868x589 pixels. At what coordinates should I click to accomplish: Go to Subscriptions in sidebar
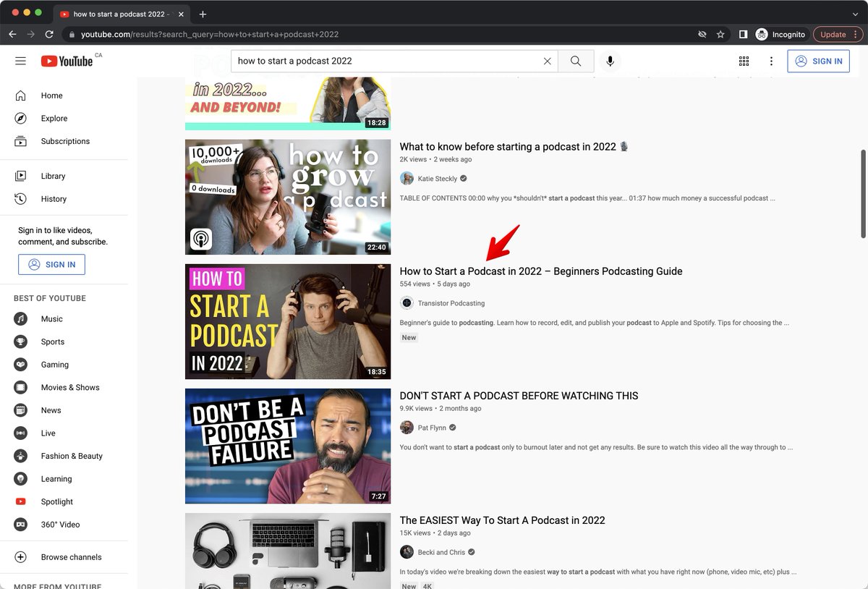(65, 141)
